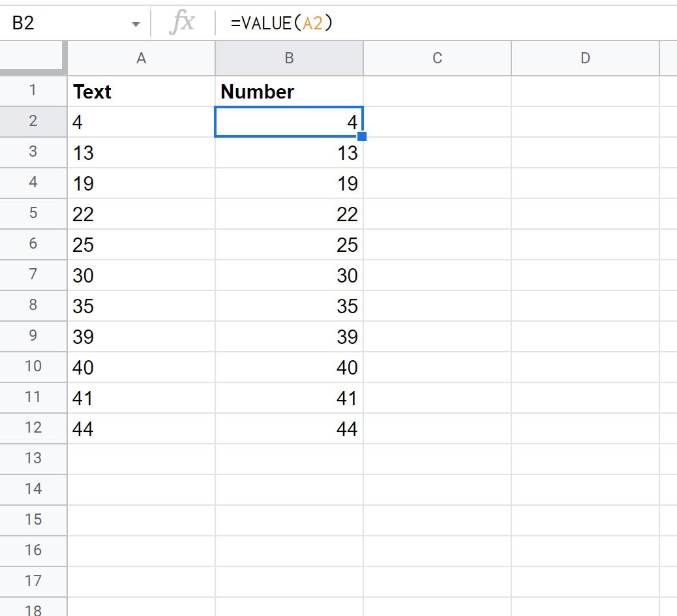
Task: Select the row 1 header
Action: pyautogui.click(x=33, y=91)
